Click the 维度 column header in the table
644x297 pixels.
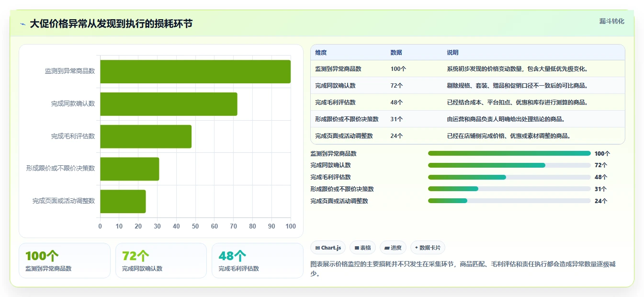321,53
